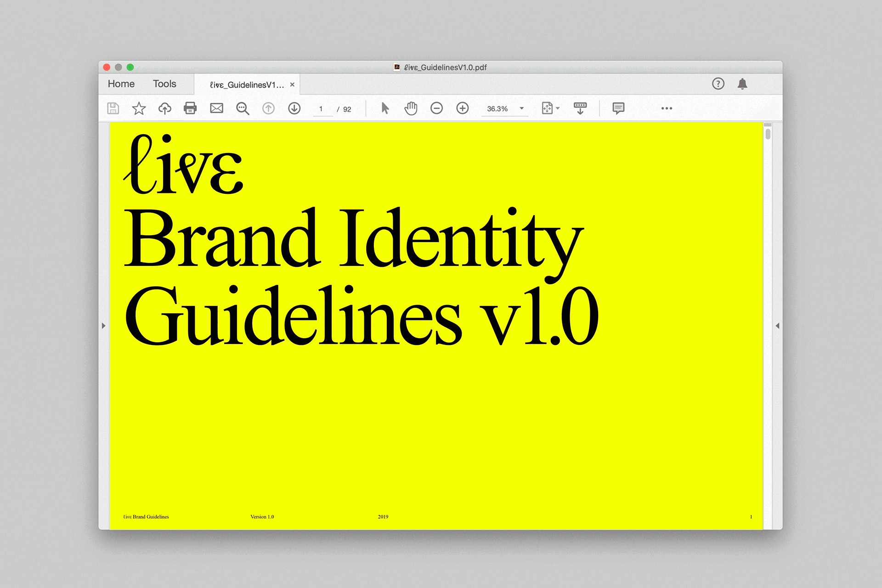This screenshot has width=882, height=588.
Task: Expand the left navigation pane
Action: (x=103, y=326)
